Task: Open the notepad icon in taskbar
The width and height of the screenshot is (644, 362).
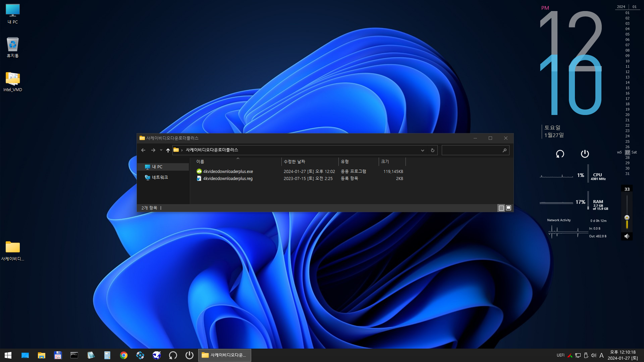Action: (x=91, y=355)
